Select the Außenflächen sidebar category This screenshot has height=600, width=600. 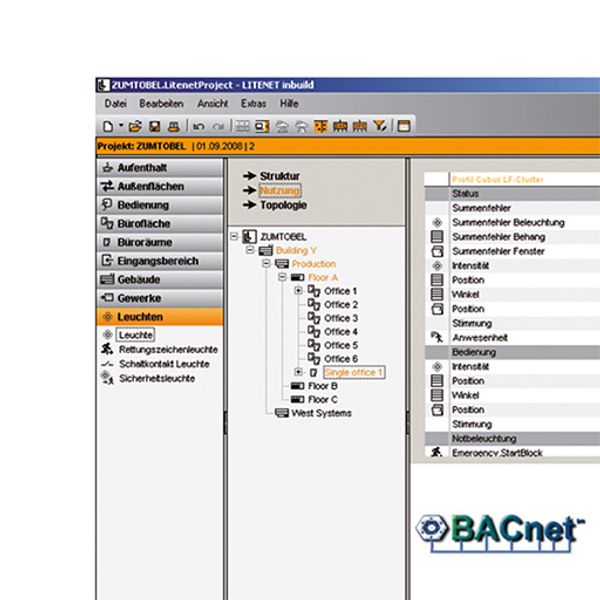160,186
